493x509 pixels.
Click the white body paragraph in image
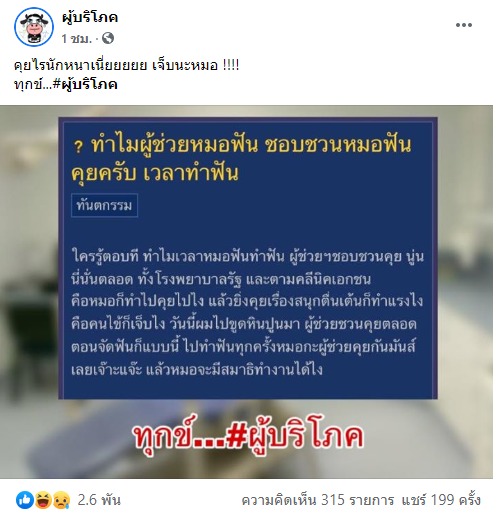tap(247, 312)
